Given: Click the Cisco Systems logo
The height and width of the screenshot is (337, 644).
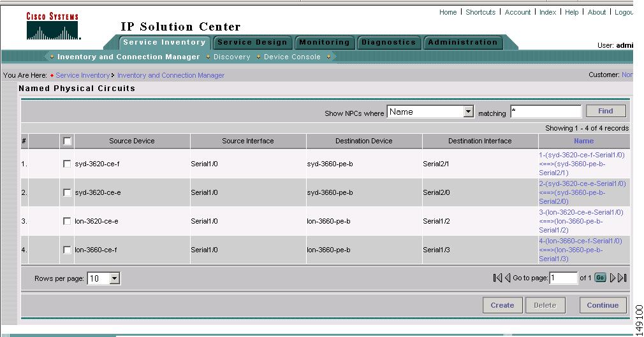Looking at the screenshot, I should [52, 26].
